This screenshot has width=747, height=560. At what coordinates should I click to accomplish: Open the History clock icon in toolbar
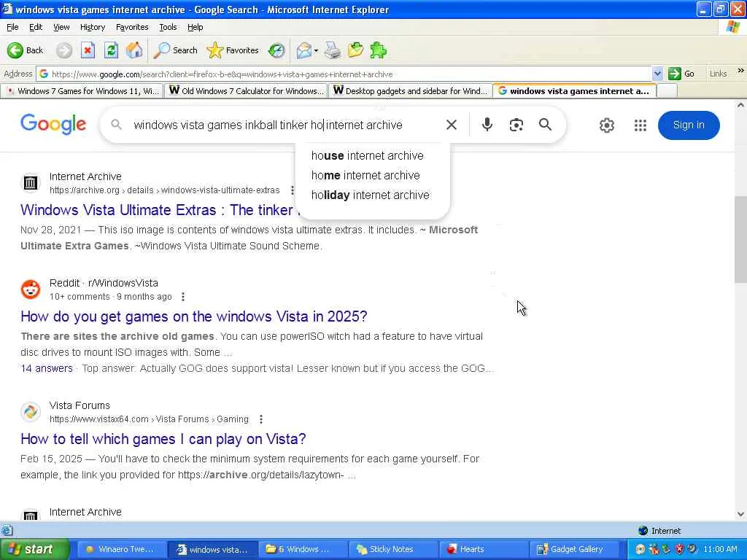(x=276, y=50)
